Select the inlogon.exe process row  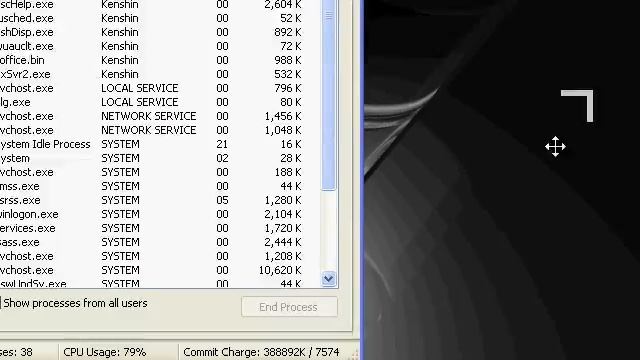pyautogui.click(x=160, y=214)
